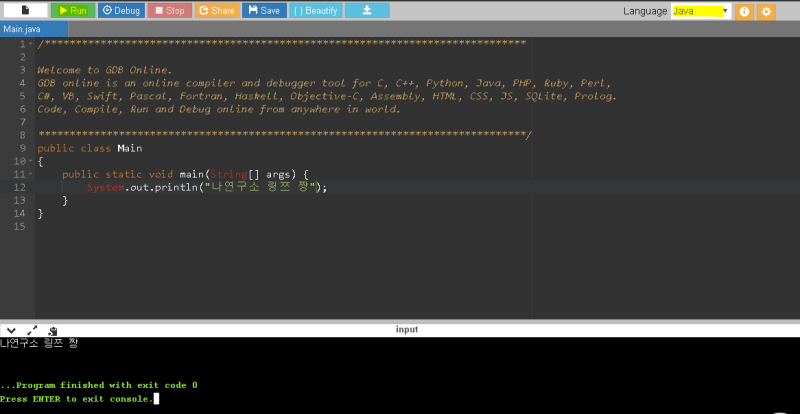Screen dimensions: 800x414
Task: Click 'public static void main' declaration line
Action: point(185,174)
